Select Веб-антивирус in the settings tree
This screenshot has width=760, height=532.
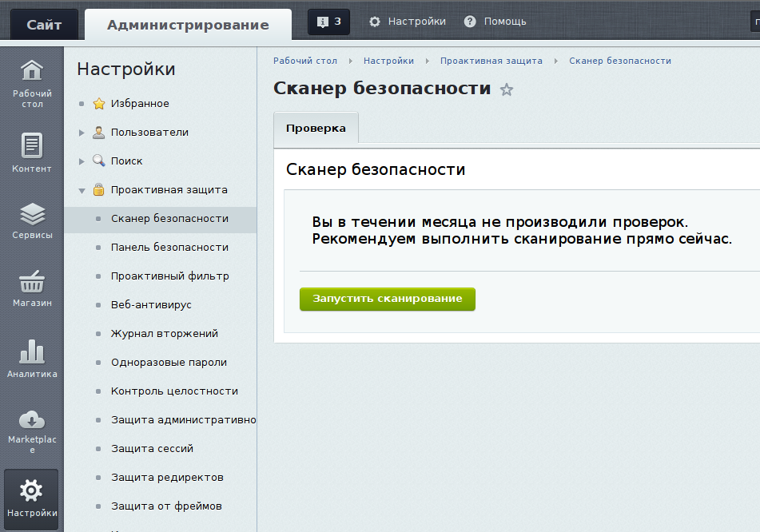coord(151,305)
